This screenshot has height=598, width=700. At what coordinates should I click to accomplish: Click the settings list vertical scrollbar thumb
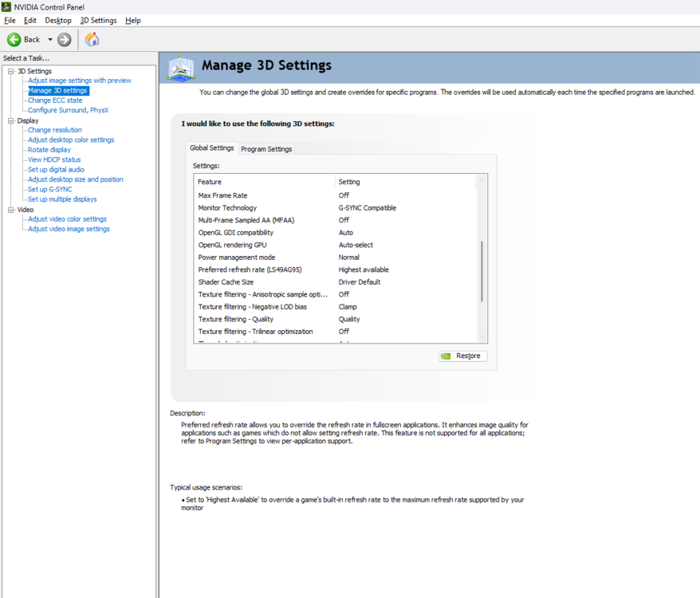482,272
